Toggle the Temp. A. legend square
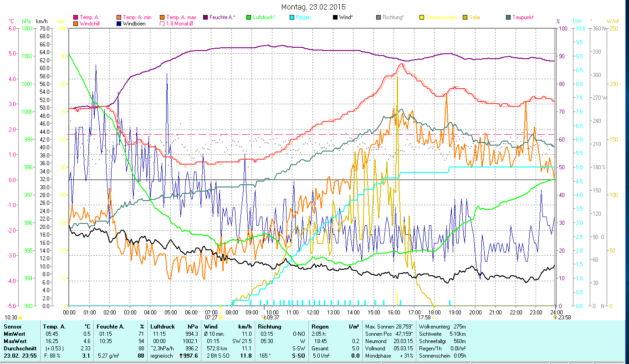Screen dimensions: 629x364 (x=76, y=18)
